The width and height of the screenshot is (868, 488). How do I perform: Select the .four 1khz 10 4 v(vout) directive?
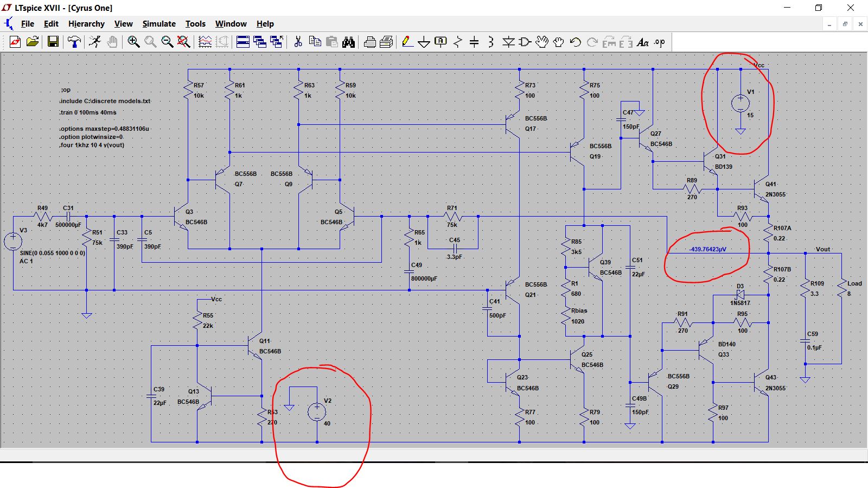tap(92, 145)
